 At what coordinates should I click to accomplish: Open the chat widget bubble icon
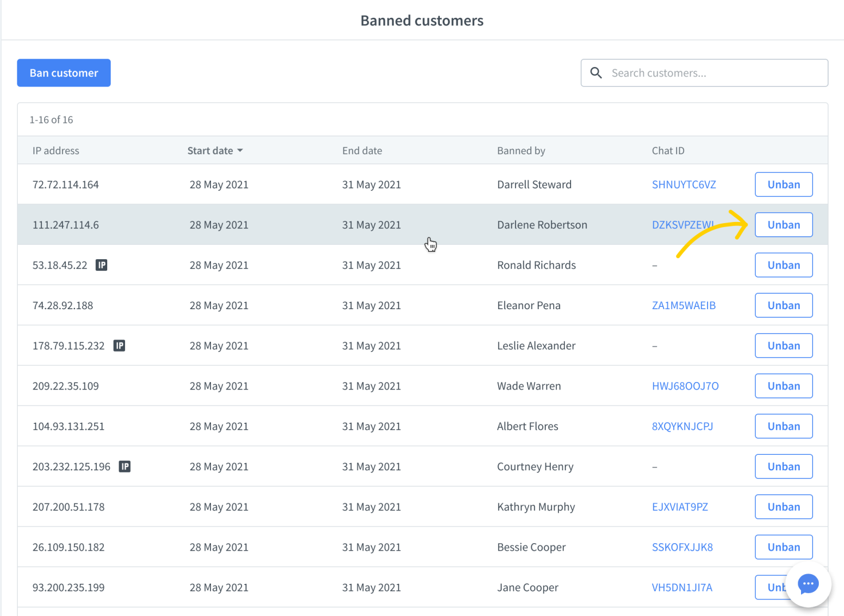(x=808, y=584)
